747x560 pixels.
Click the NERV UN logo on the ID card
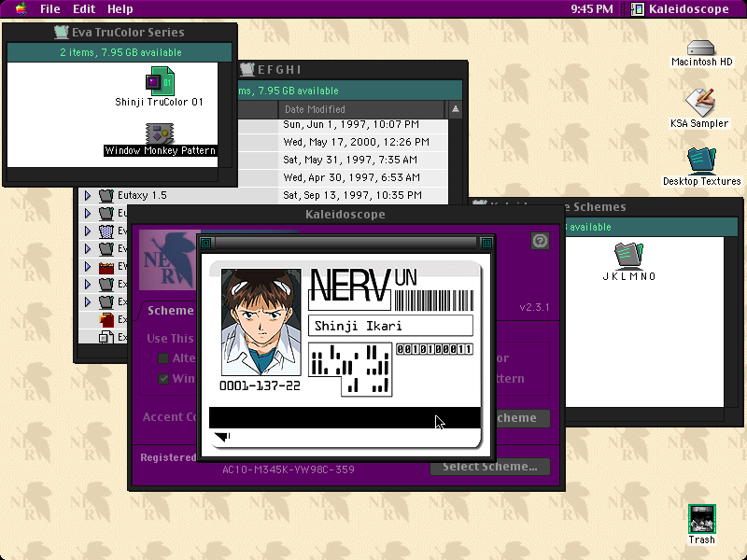click(364, 285)
